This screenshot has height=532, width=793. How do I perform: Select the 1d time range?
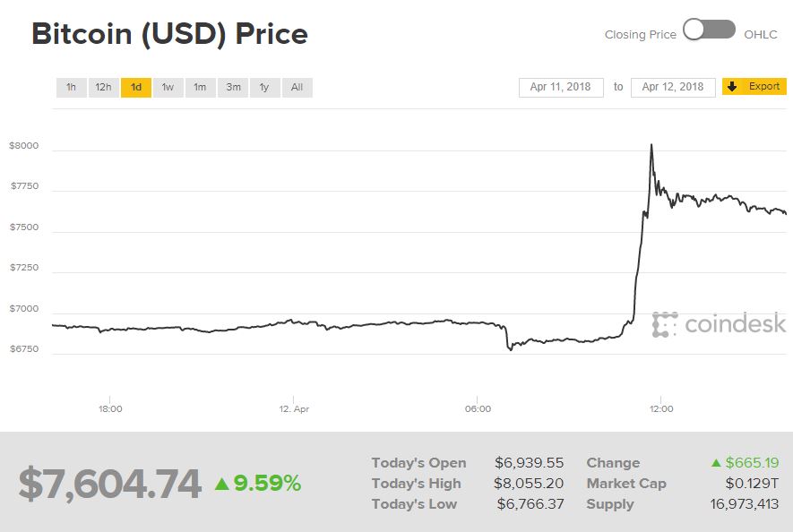point(136,87)
